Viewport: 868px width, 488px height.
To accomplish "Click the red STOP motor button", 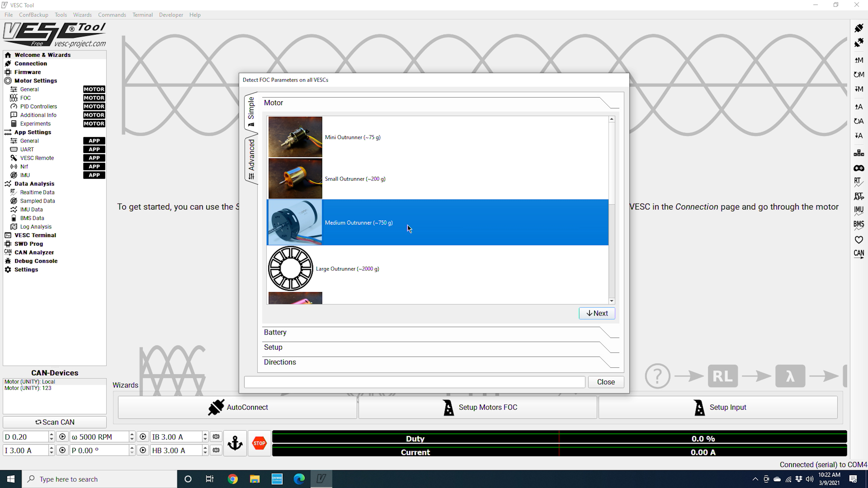I will [259, 443].
